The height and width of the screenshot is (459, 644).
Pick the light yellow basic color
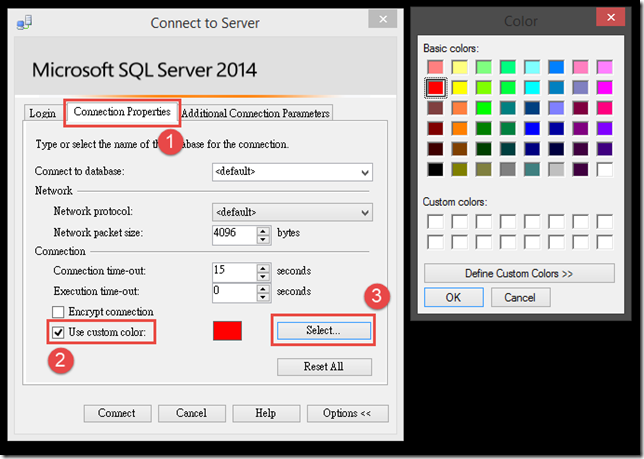(x=460, y=67)
